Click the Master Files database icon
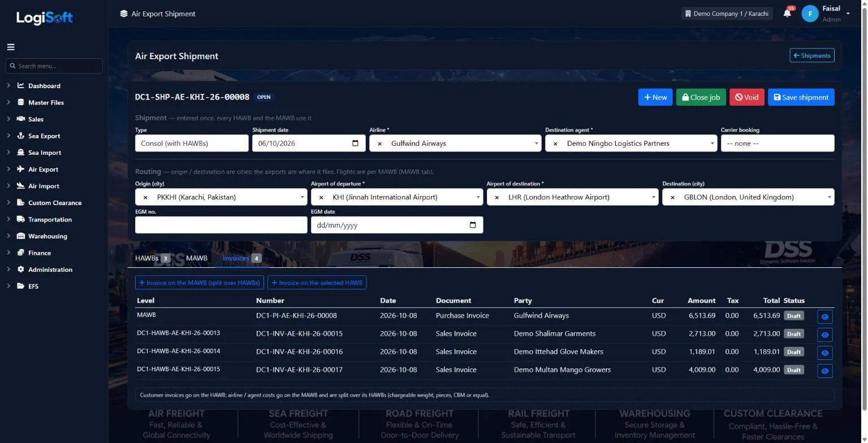Image resolution: width=868 pixels, height=443 pixels. click(x=21, y=102)
